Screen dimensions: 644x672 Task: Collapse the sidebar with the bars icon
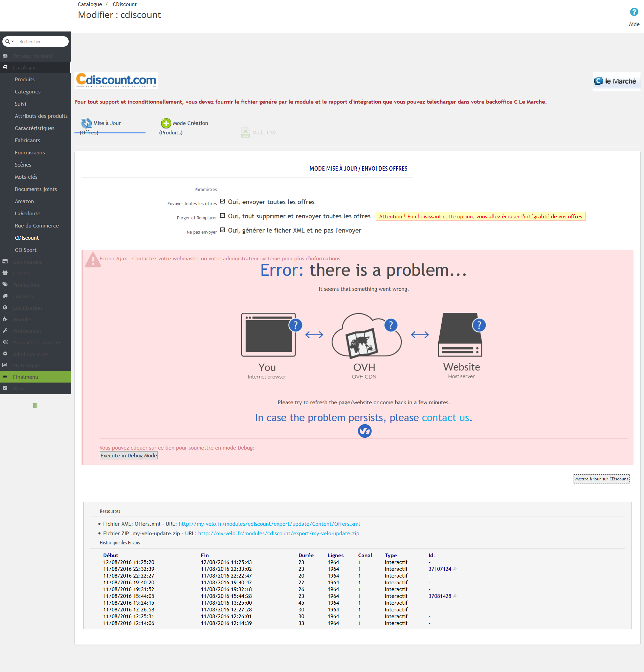35,406
